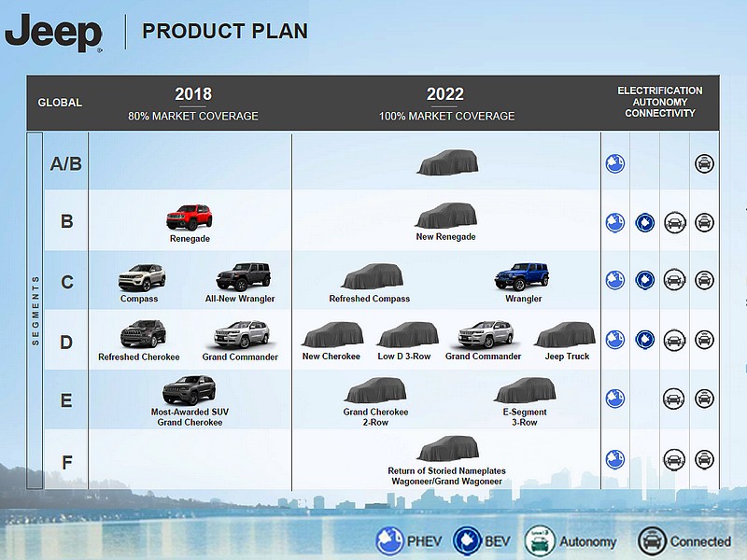Select the covered Jeep Truck vehicle
Image resolution: width=747 pixels, height=560 pixels.
565,334
